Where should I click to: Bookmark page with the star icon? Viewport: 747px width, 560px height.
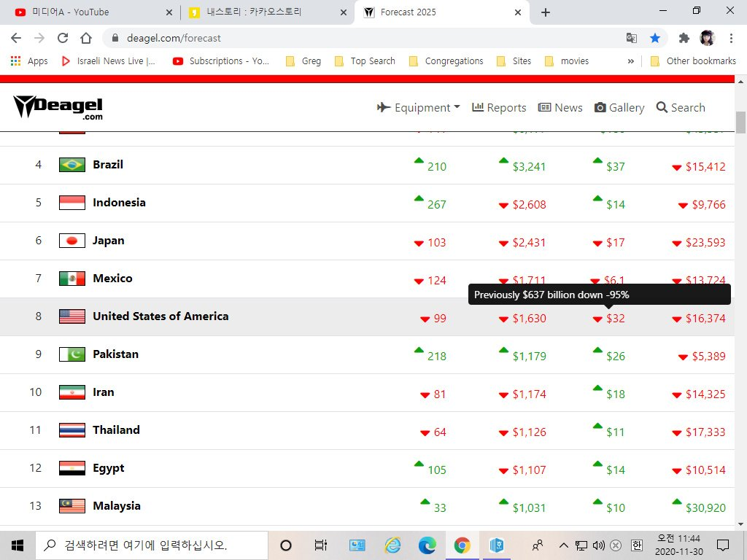click(655, 38)
